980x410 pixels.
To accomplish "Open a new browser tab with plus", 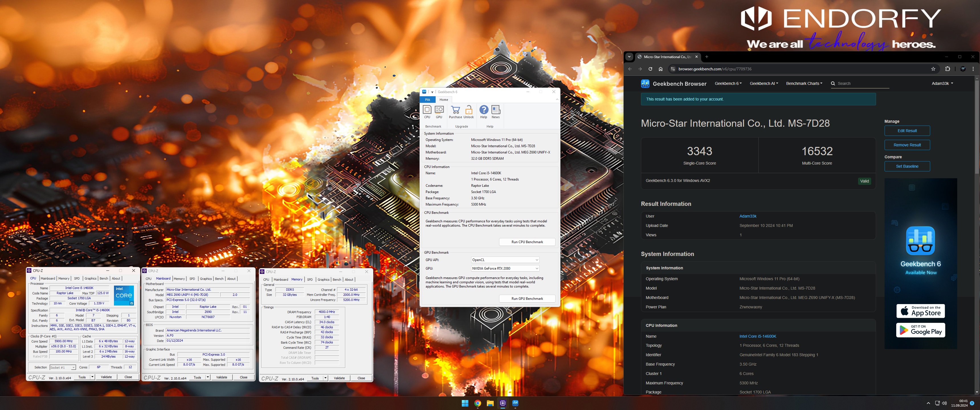I will pos(707,57).
